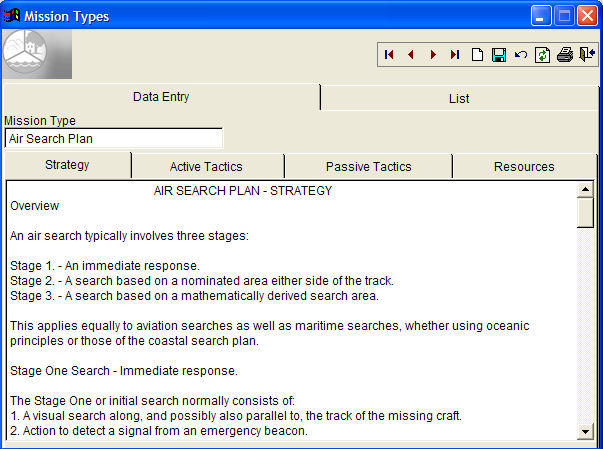Minimize the Mission Types window
Viewport: 603px width, 449px height.
click(x=541, y=16)
